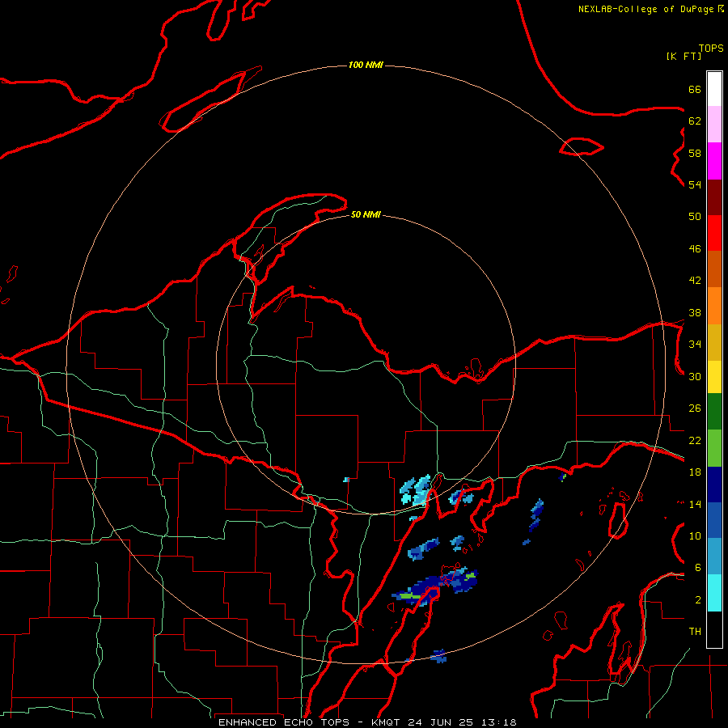
Task: Choose the dark orange swatch above 42
Action: coord(714,269)
